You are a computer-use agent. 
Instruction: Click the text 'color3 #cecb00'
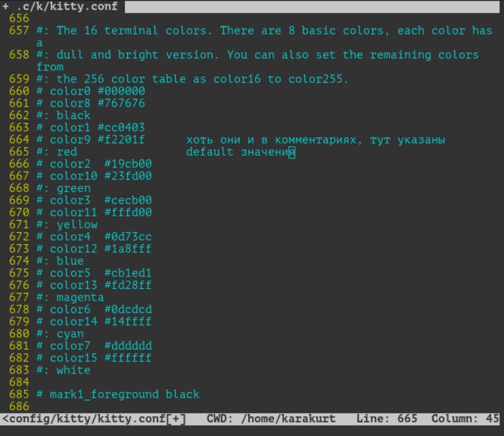click(101, 200)
